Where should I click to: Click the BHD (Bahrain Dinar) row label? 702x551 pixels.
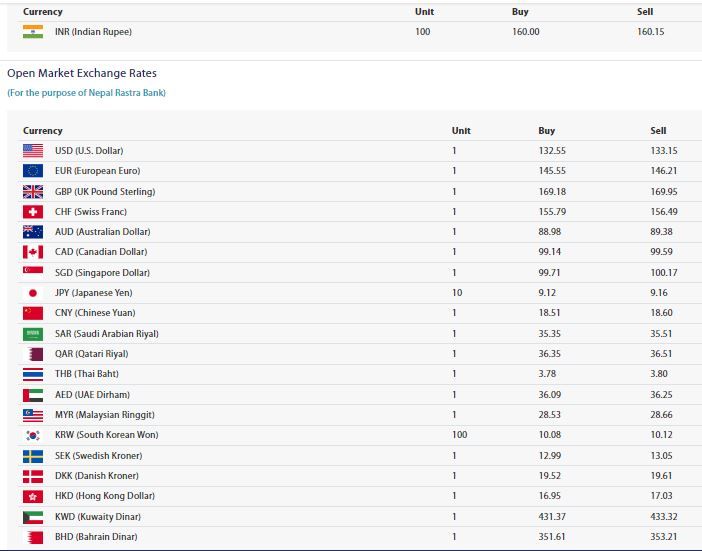point(96,537)
